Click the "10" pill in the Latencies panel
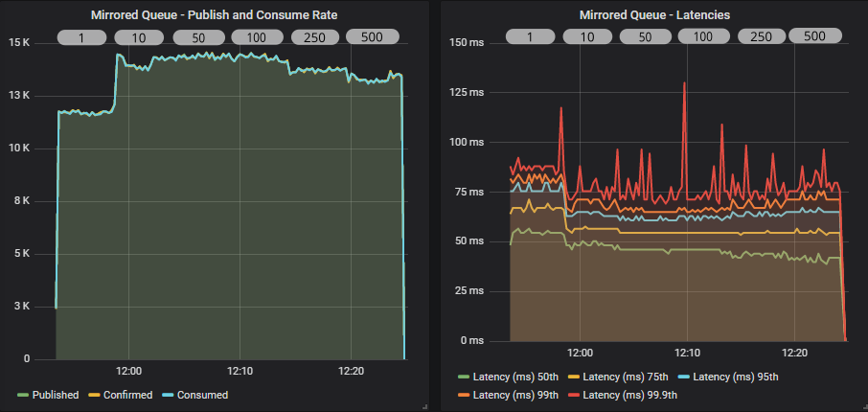The width and height of the screenshot is (868, 412). tap(587, 36)
